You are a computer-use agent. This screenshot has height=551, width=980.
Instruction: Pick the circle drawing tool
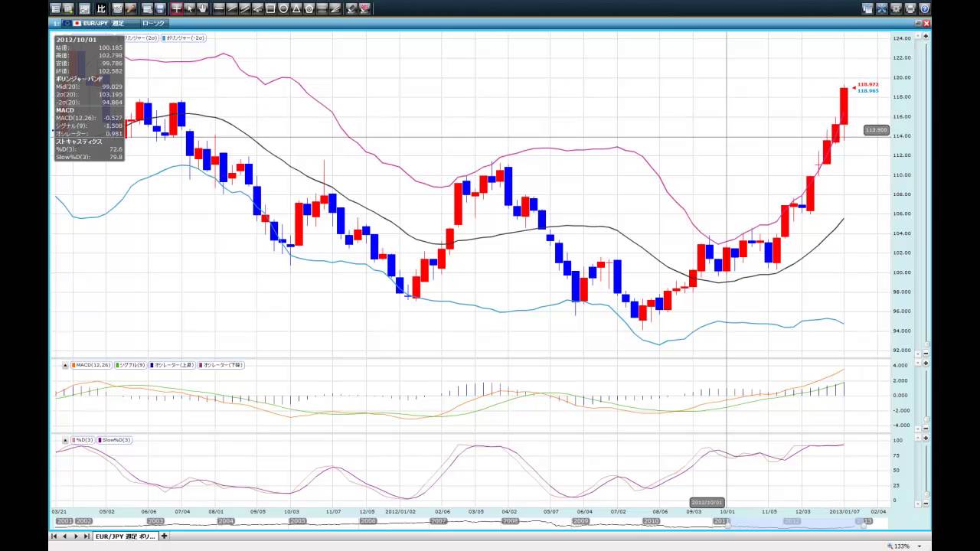click(284, 9)
